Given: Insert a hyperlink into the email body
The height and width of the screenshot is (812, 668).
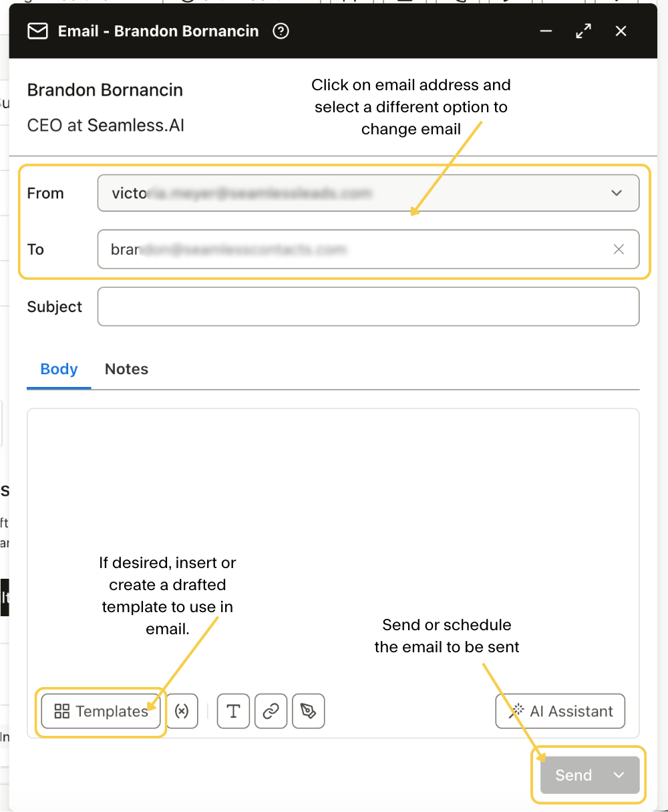Looking at the screenshot, I should click(271, 711).
